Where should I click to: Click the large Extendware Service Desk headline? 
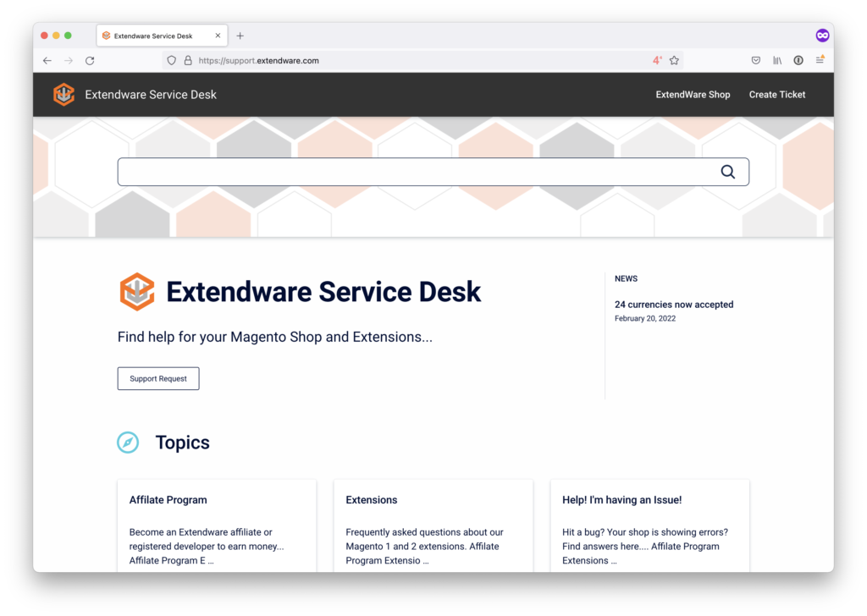[323, 292]
